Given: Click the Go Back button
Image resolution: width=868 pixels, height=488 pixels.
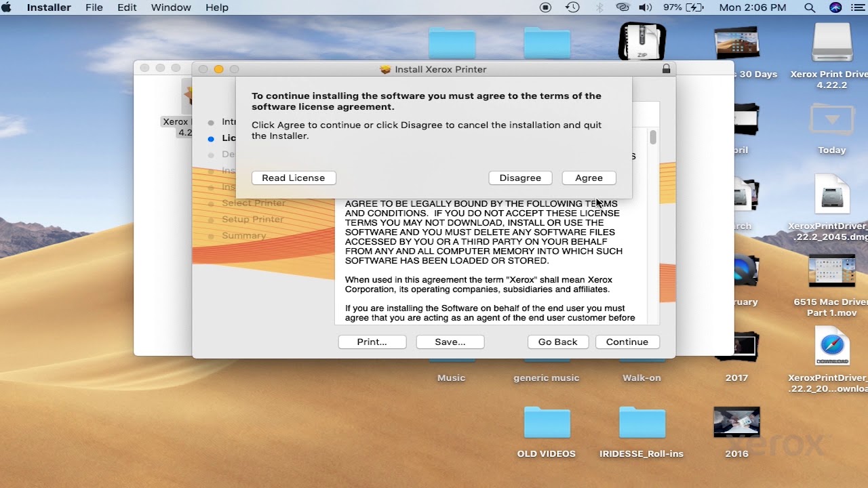Looking at the screenshot, I should coord(557,342).
